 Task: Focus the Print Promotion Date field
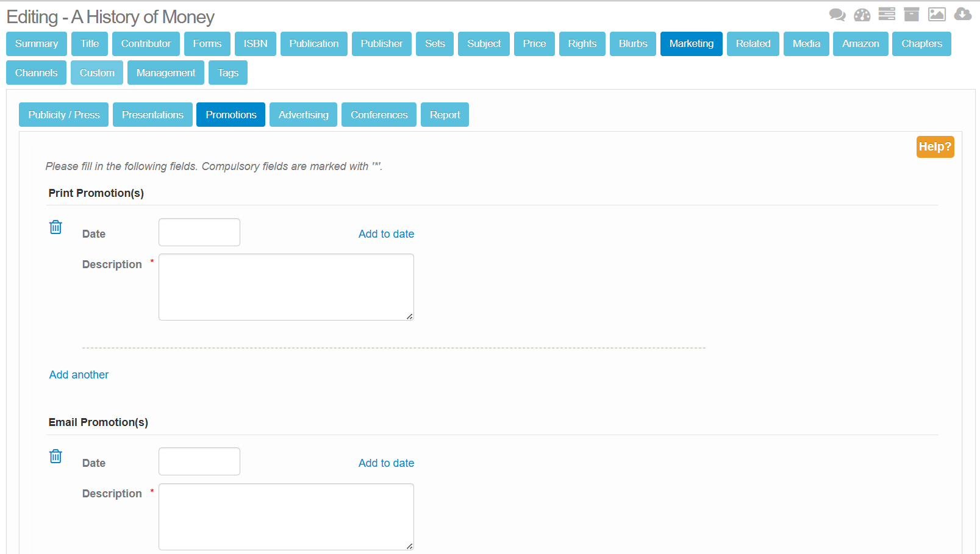[x=199, y=232]
